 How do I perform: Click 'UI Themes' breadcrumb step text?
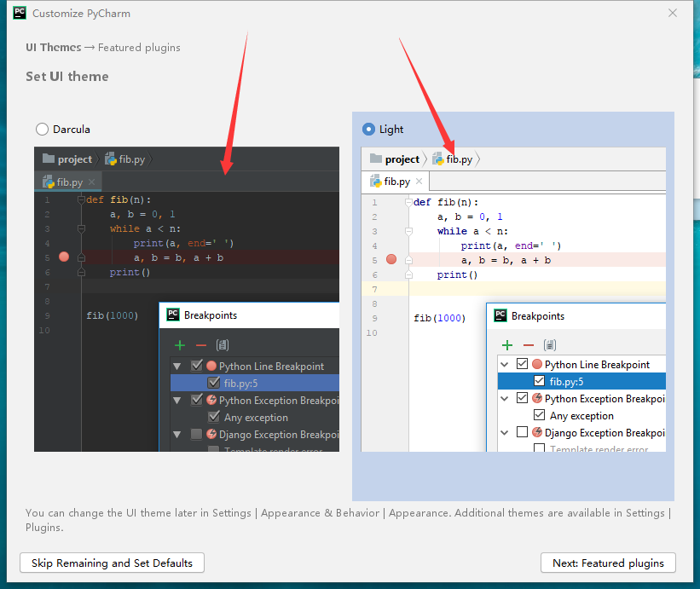click(54, 47)
